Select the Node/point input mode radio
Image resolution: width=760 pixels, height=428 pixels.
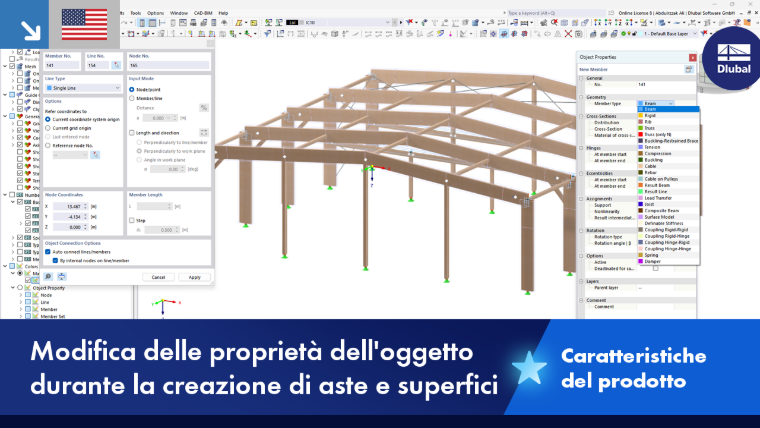coord(132,90)
